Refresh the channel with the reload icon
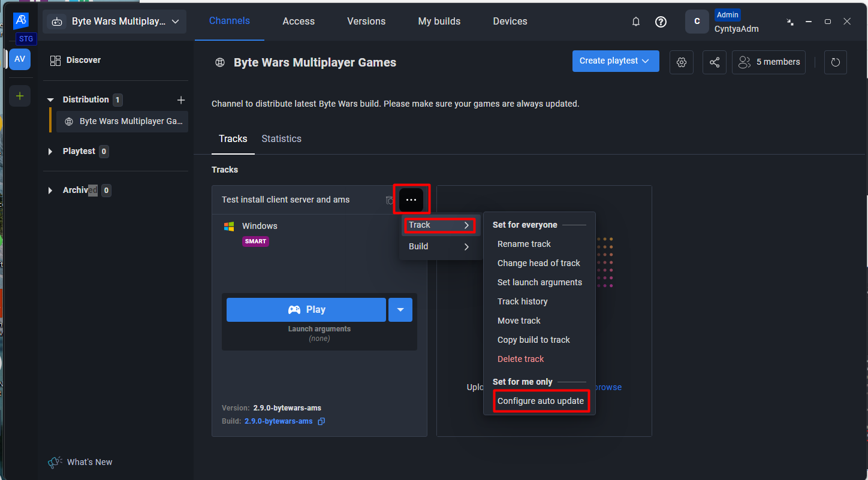868x480 pixels. pos(836,62)
